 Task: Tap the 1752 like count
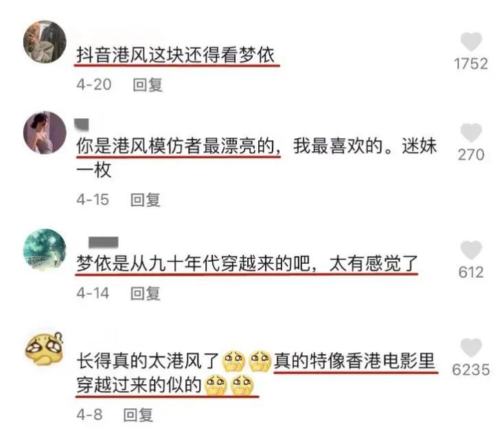click(471, 64)
